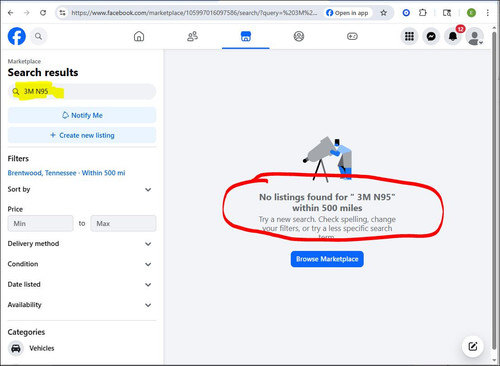
Task: Open notifications bell with 12 badge
Action: tap(453, 36)
